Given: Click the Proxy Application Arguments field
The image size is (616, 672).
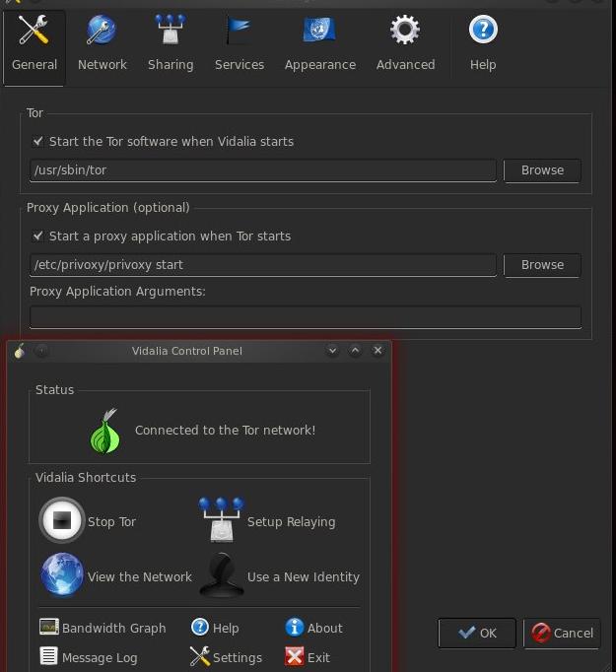Looking at the screenshot, I should (x=305, y=317).
